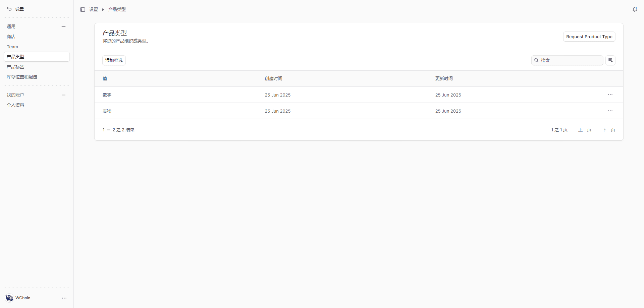Select 产品标签 in the sidebar
Image resolution: width=644 pixels, height=308 pixels.
pos(15,67)
